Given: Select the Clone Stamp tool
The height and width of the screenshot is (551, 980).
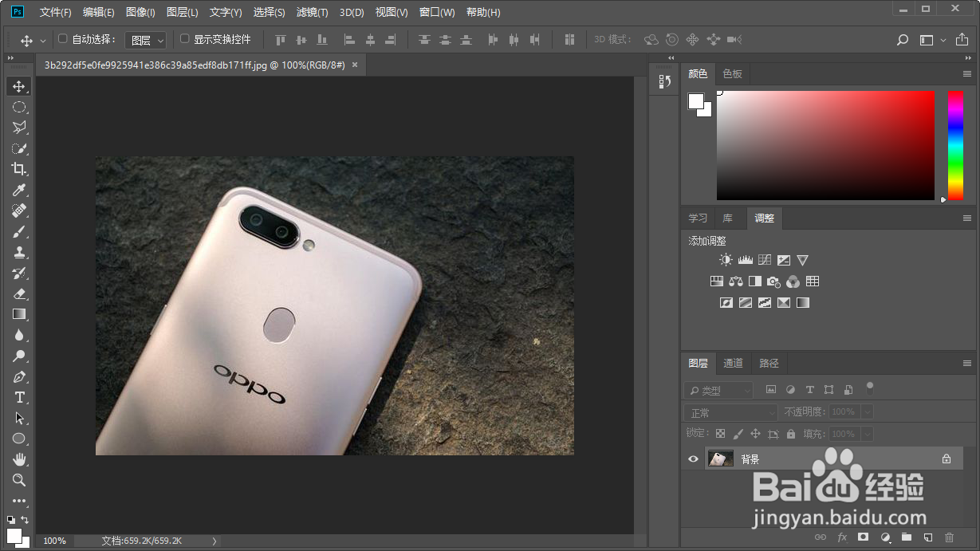Looking at the screenshot, I should tap(19, 252).
